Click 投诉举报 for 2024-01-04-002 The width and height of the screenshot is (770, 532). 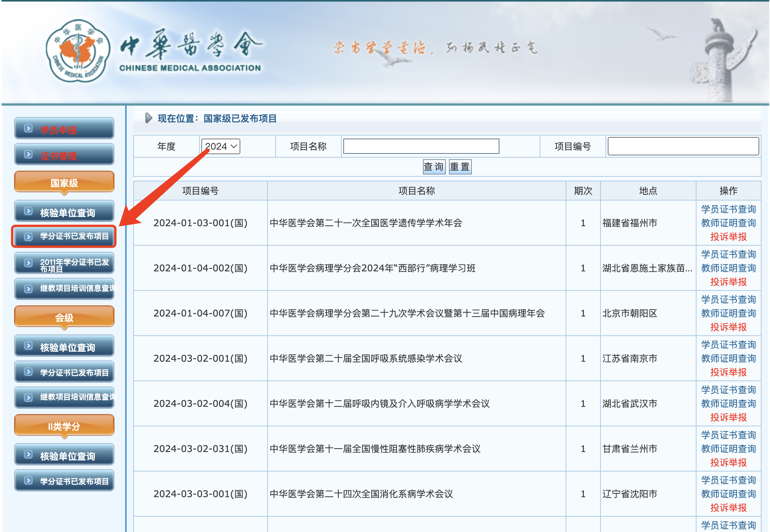point(728,282)
